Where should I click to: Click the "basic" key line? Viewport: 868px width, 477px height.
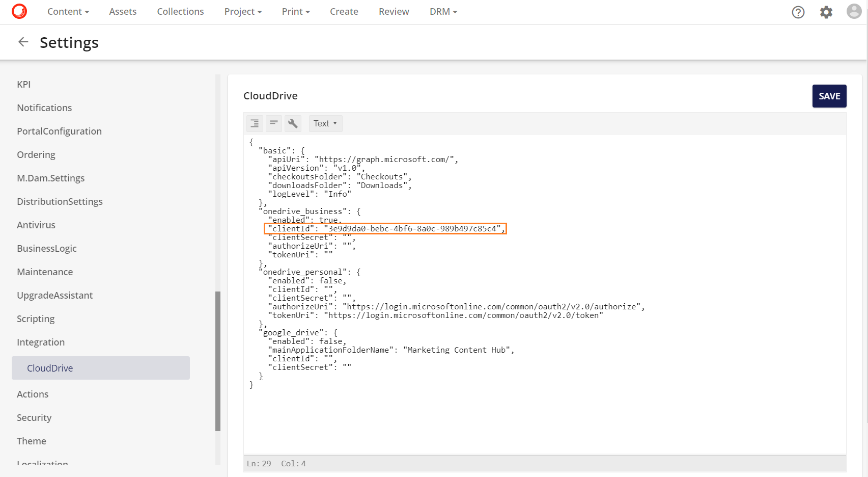282,151
